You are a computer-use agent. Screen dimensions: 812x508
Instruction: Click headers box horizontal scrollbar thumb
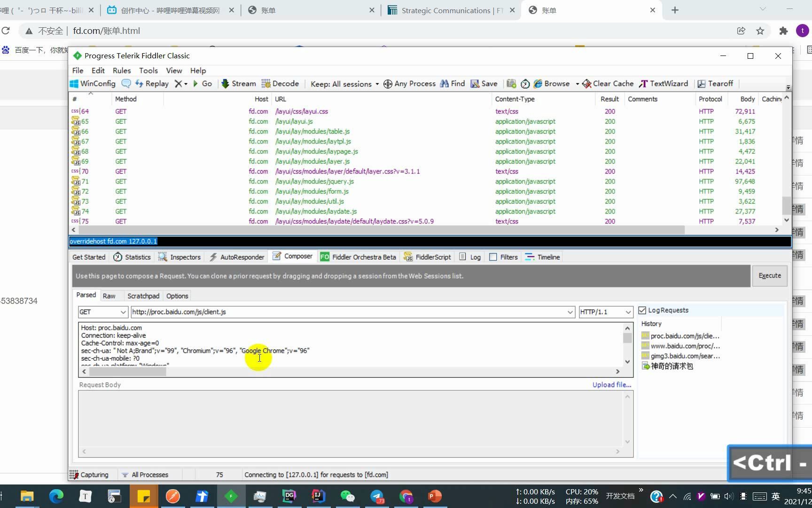pyautogui.click(x=127, y=372)
